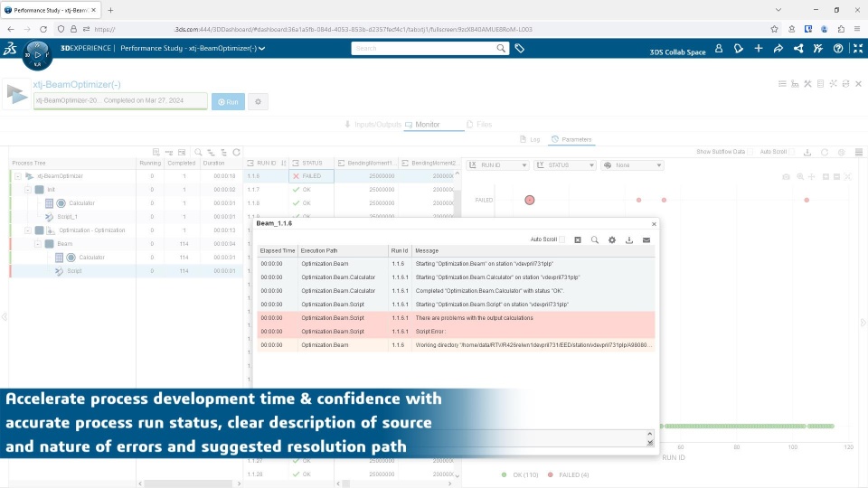Click refresh icon above Process Tree
The width and height of the screenshot is (868, 488).
(236, 152)
